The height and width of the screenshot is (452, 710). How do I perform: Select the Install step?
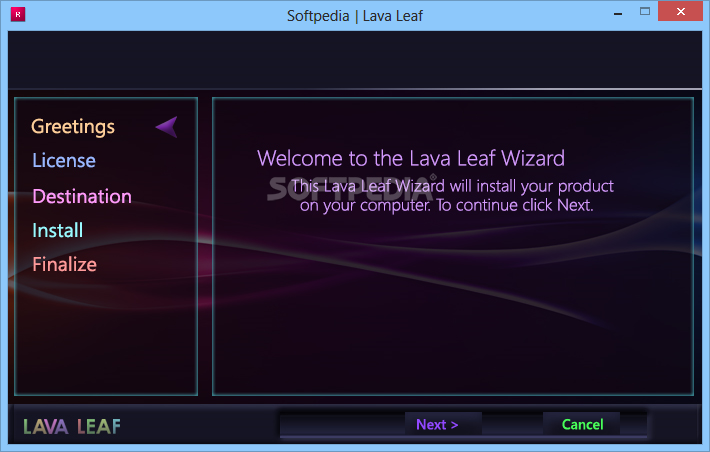58,230
